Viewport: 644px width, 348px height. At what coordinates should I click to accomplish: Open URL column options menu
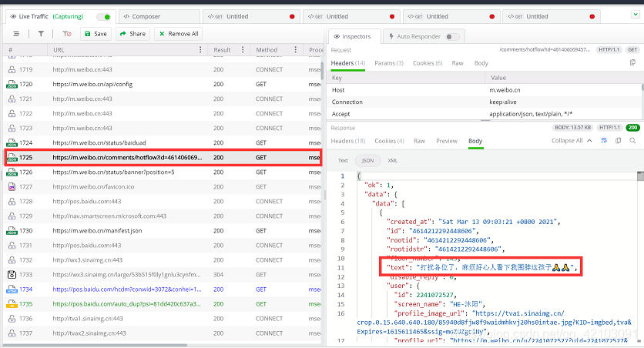pos(200,49)
